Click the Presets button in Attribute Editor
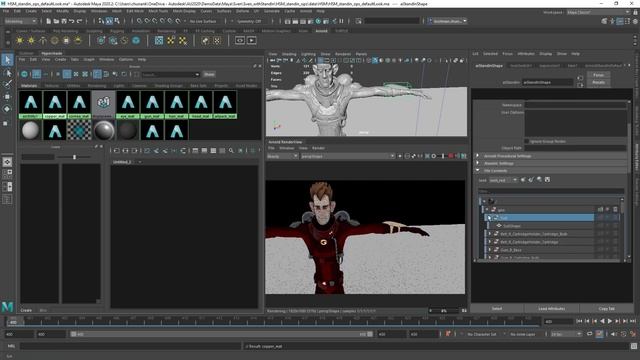640x360 pixels. pos(598,82)
